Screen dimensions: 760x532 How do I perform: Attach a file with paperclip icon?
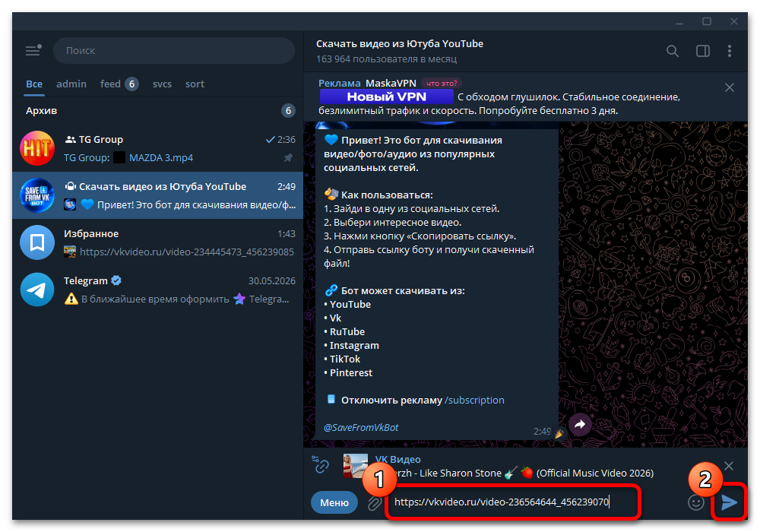pyautogui.click(x=374, y=503)
